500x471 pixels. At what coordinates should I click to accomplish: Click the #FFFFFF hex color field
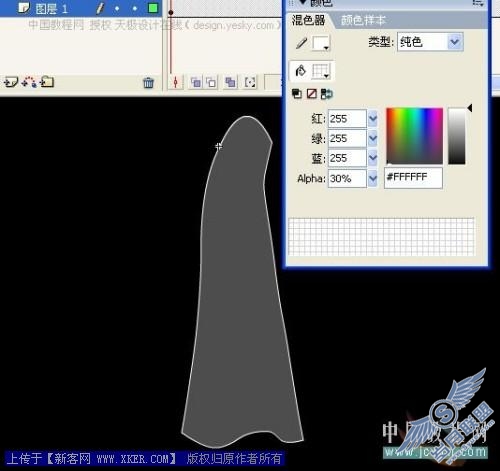click(413, 178)
